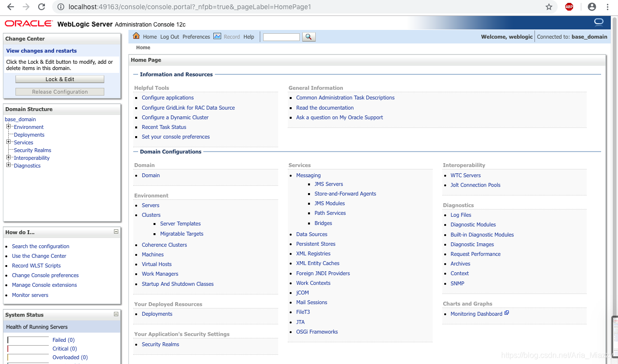This screenshot has width=618, height=364.
Task: Open the Configure applications link
Action: pos(168,98)
